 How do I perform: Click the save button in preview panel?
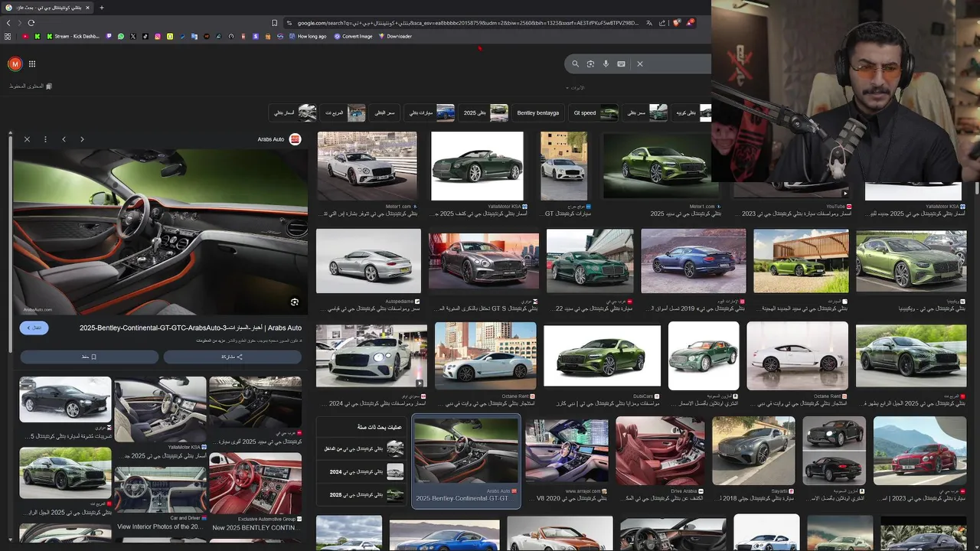[x=90, y=357]
